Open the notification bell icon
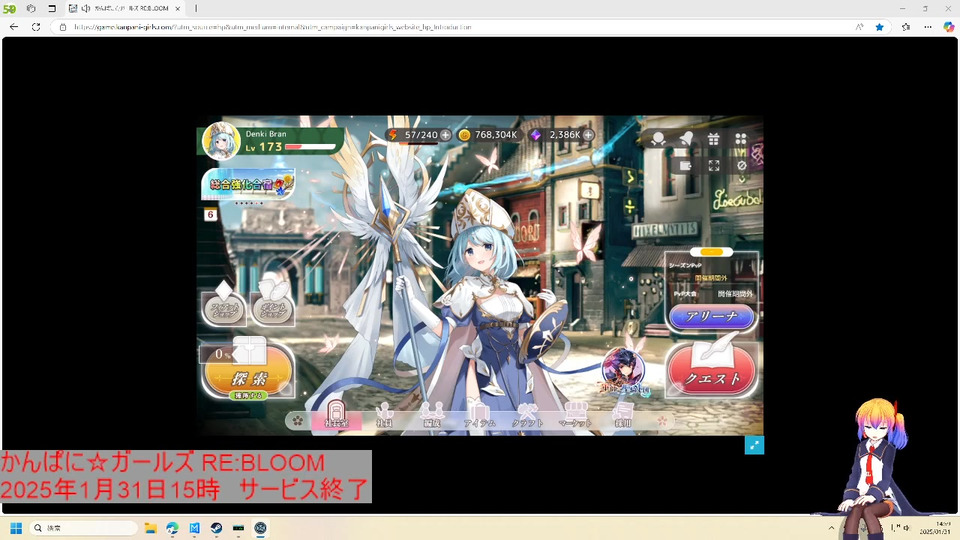 tap(686, 139)
